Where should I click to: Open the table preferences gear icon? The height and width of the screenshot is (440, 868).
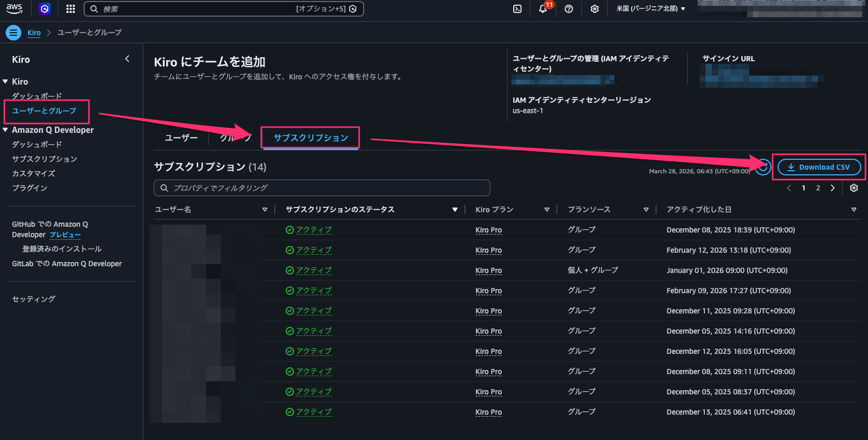tap(853, 188)
